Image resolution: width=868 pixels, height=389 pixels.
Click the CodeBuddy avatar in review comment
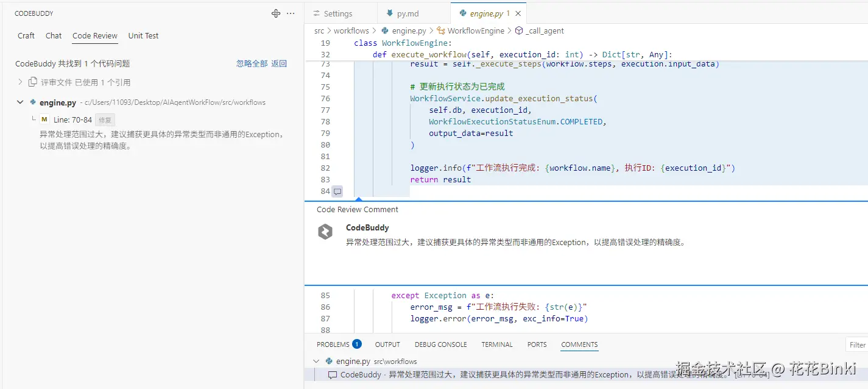click(325, 232)
